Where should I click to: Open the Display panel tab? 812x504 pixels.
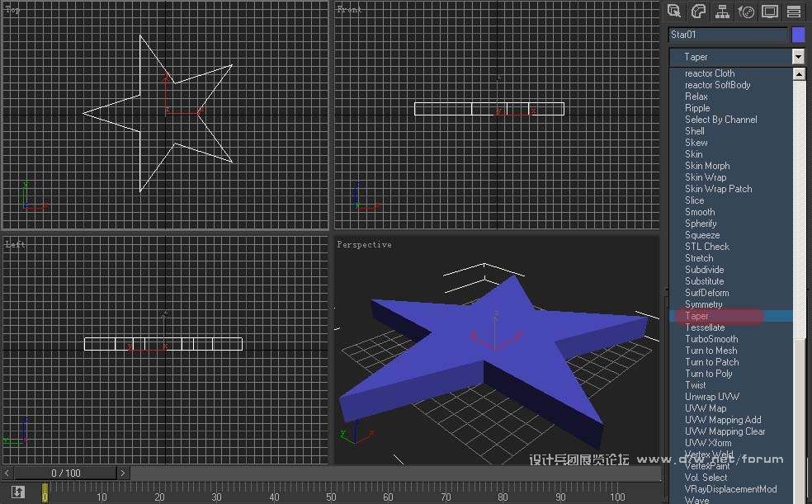coord(770,11)
